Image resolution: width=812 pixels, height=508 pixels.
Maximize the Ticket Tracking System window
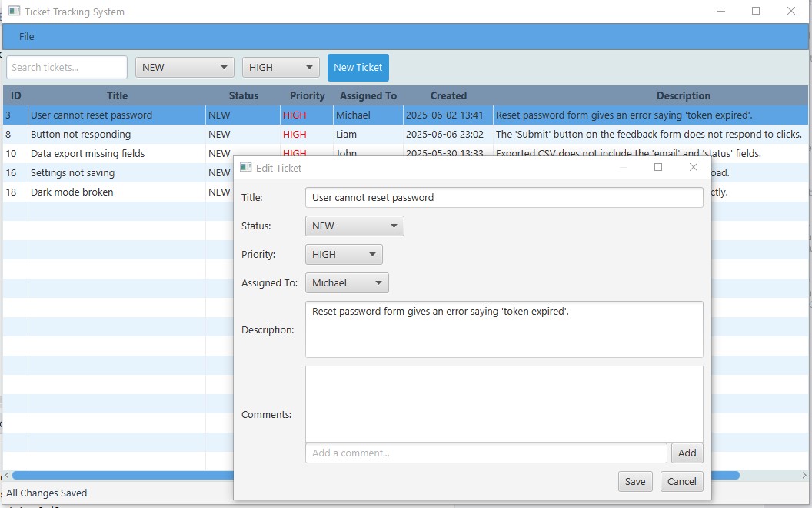(x=756, y=11)
